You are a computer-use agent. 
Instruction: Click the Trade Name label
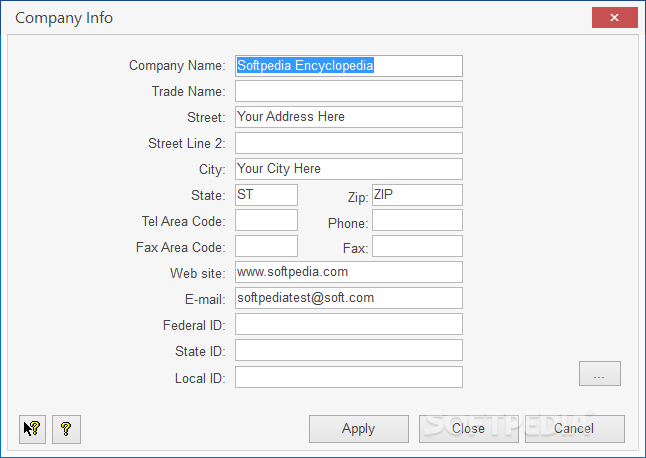coord(189,91)
